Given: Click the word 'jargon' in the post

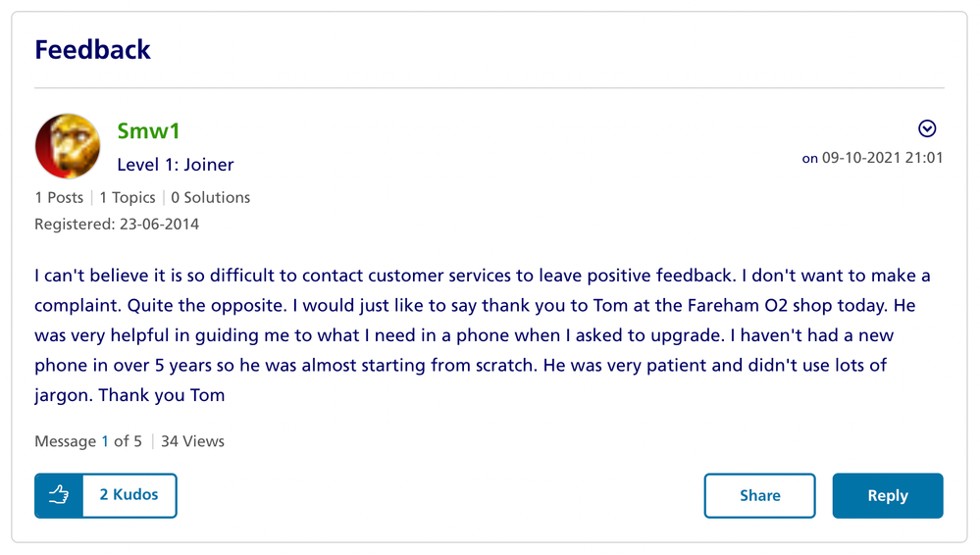Looking at the screenshot, I should point(63,396).
